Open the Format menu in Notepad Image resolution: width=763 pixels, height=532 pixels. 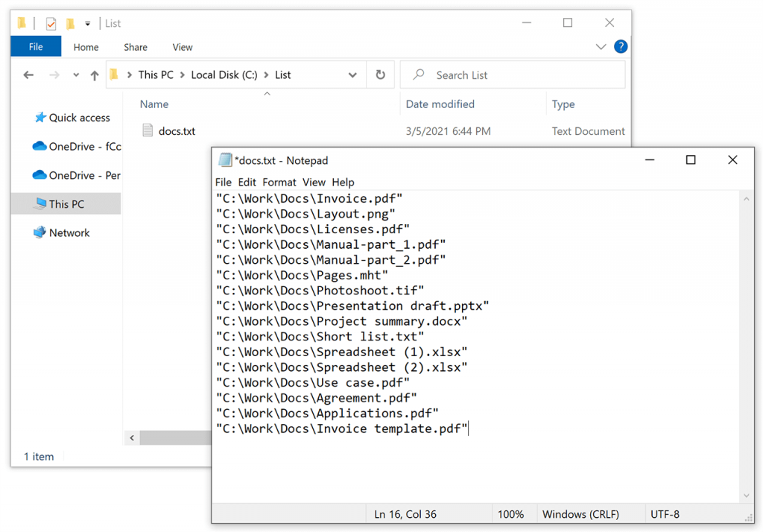point(279,182)
